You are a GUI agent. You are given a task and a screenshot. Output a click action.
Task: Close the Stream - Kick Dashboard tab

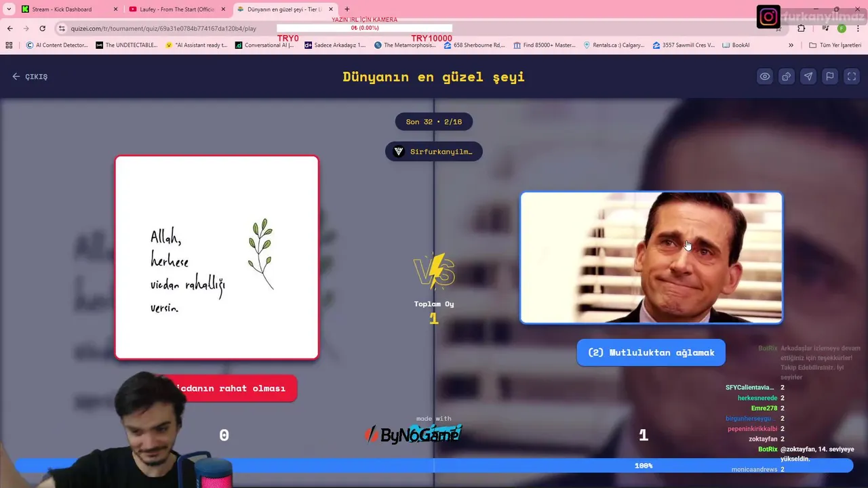tap(115, 9)
